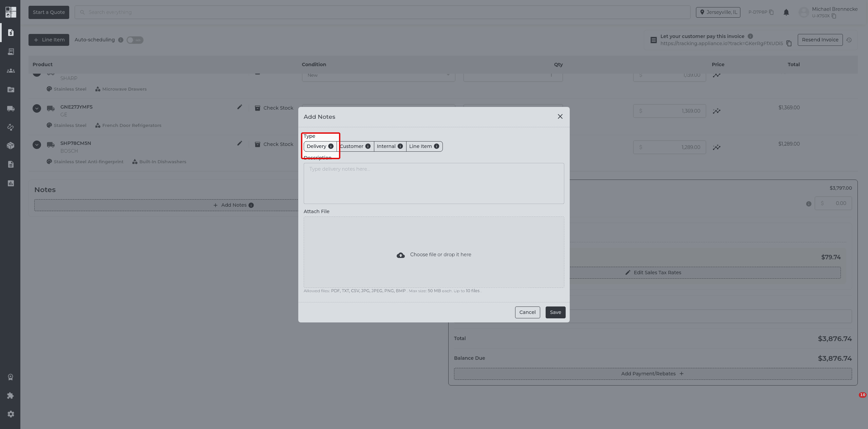The image size is (868, 429).
Task: Open the inventory box sidebar icon
Action: [x=11, y=146]
